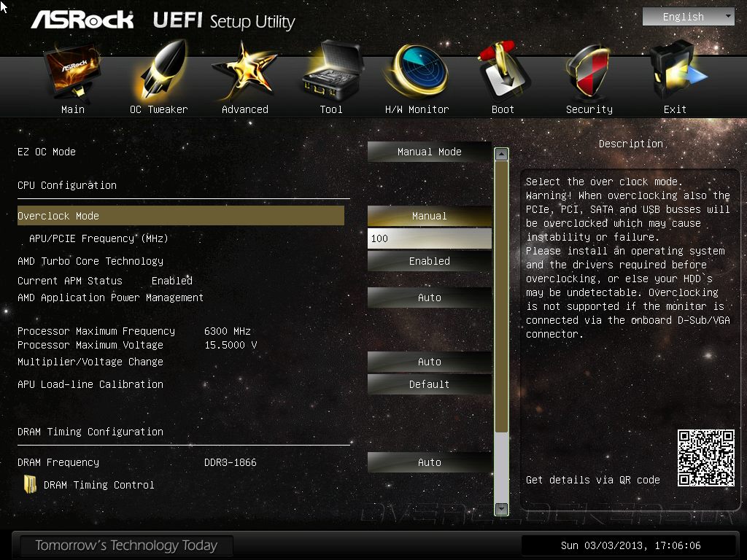Click the Current APM Status row

point(105,281)
